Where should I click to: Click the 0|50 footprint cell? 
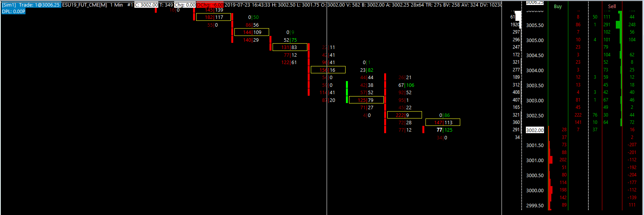(x=253, y=17)
